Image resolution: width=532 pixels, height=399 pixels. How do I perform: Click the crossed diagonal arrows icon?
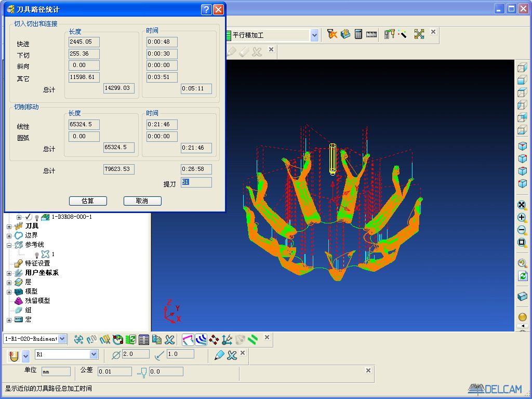click(x=419, y=34)
